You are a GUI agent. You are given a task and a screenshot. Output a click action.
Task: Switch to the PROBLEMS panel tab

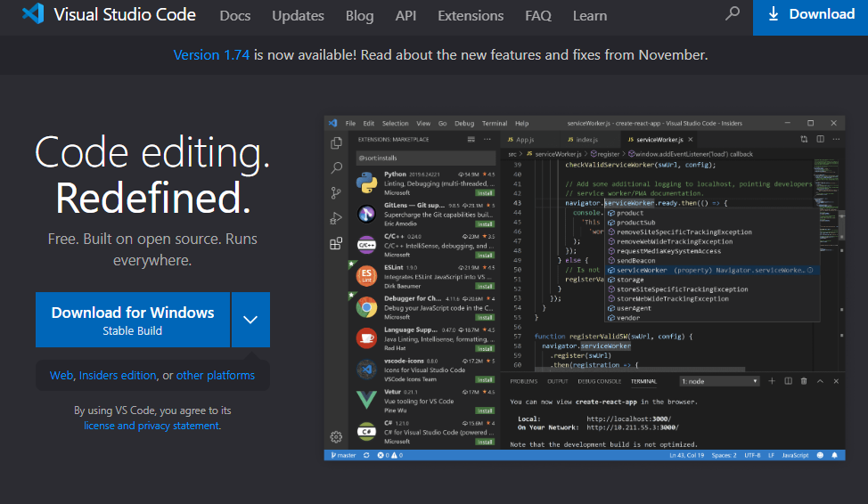click(524, 381)
